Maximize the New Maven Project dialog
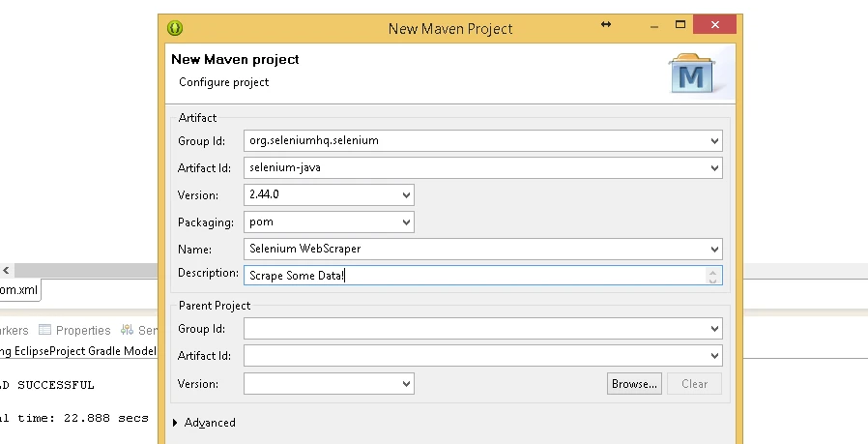Image resolution: width=868 pixels, height=444 pixels. pyautogui.click(x=680, y=24)
